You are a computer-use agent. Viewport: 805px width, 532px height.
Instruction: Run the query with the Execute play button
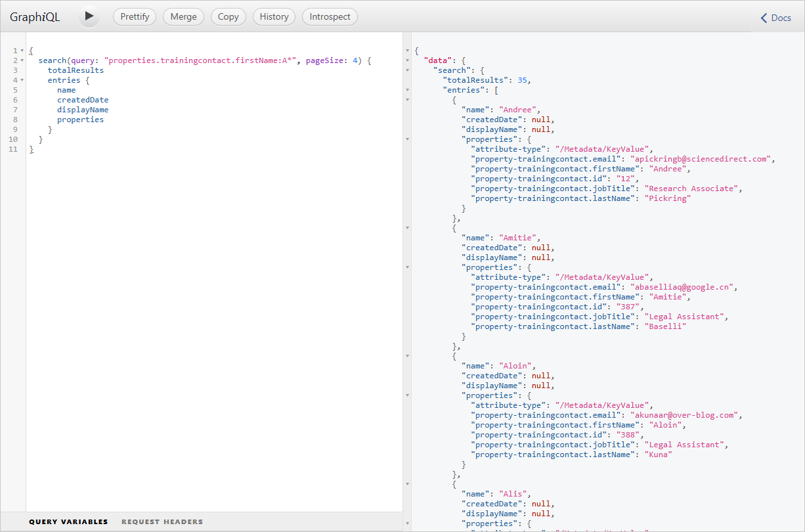click(89, 16)
